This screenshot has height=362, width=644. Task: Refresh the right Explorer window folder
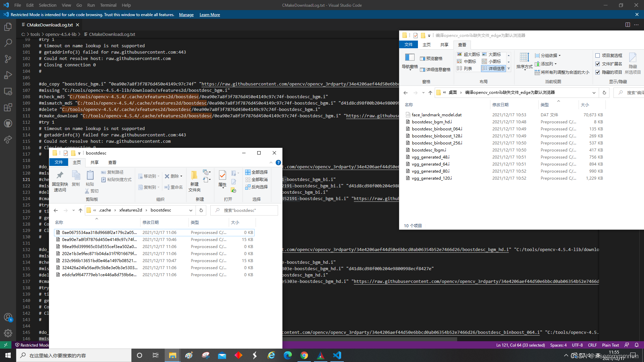(x=604, y=93)
